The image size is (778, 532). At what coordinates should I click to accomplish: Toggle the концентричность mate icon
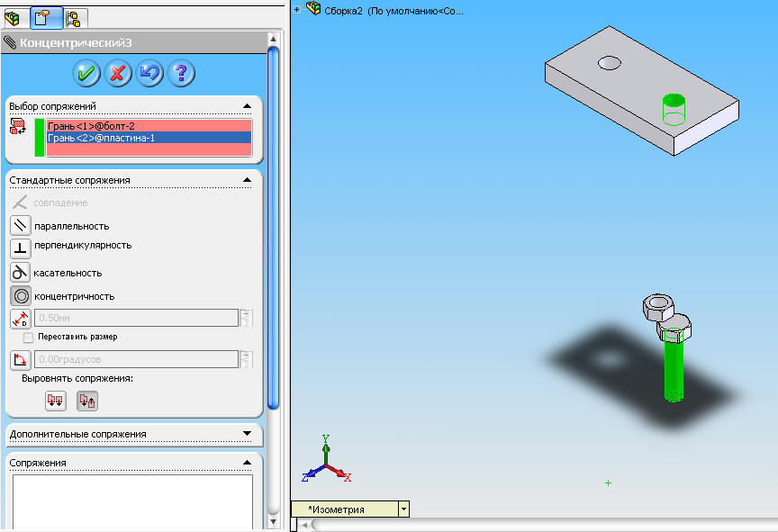coord(21,296)
